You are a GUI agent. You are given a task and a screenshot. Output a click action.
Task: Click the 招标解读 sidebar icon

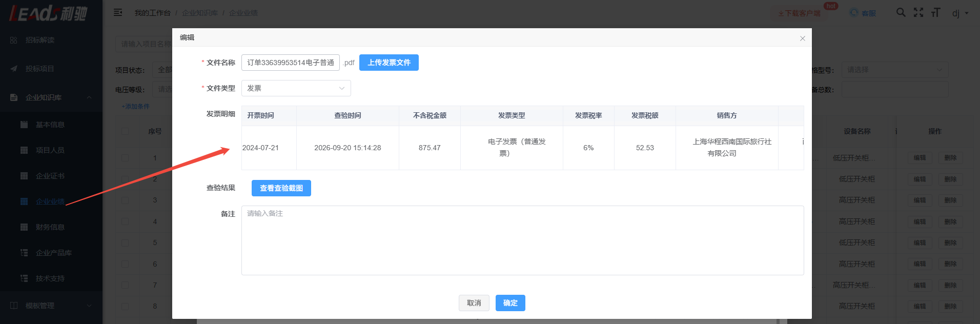[x=14, y=40]
